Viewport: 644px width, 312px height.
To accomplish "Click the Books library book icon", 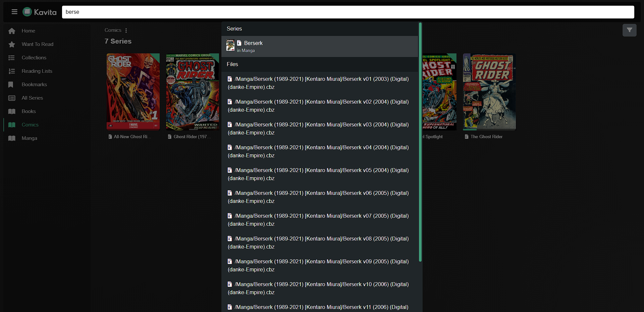I will point(12,111).
